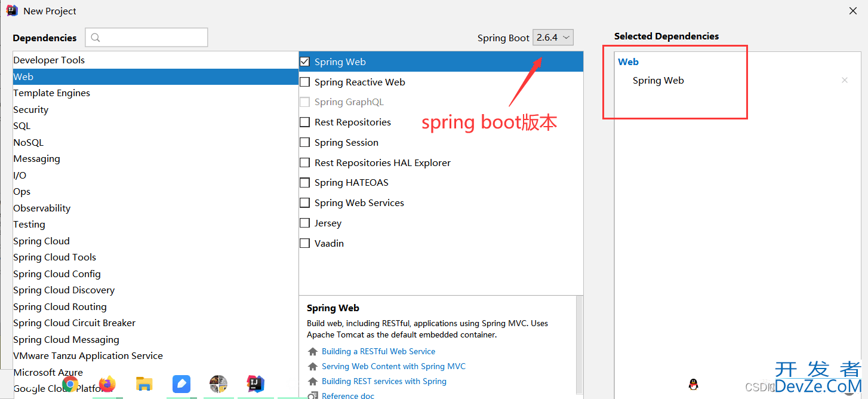Viewport: 868px width, 399px height.
Task: Enable the Spring Session dependency checkbox
Action: [x=305, y=142]
